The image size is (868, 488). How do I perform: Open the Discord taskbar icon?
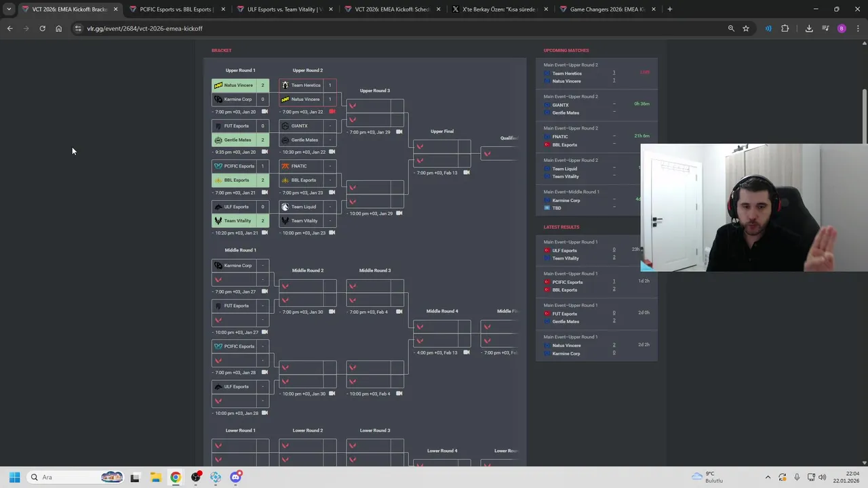tap(235, 477)
